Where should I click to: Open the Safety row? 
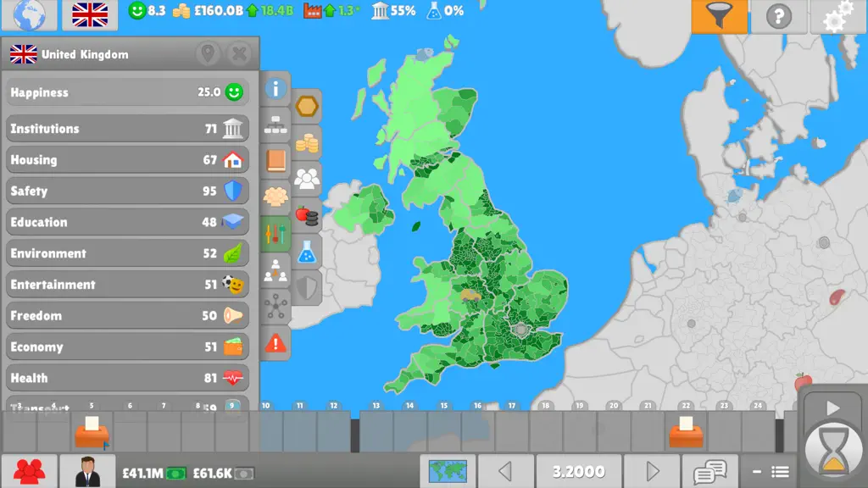[x=127, y=191]
